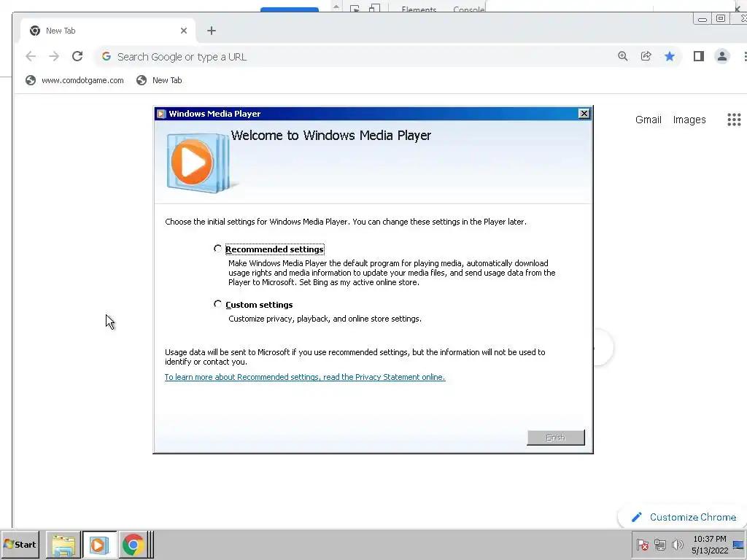
Task: Toggle the bookmark star icon
Action: tap(670, 56)
